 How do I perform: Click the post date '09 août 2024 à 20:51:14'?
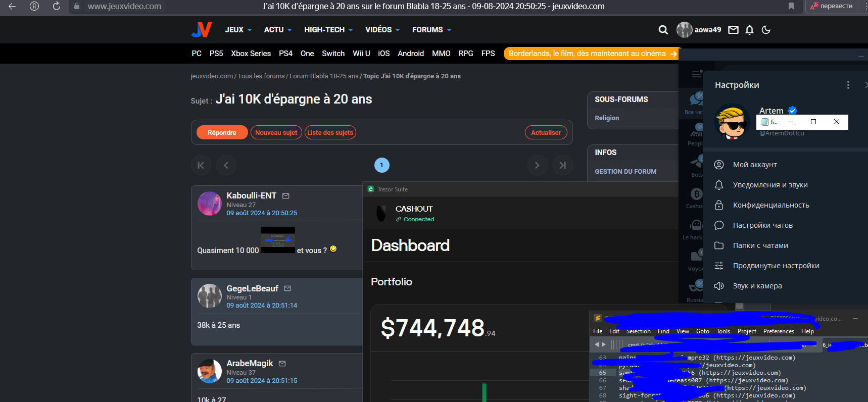(x=262, y=306)
